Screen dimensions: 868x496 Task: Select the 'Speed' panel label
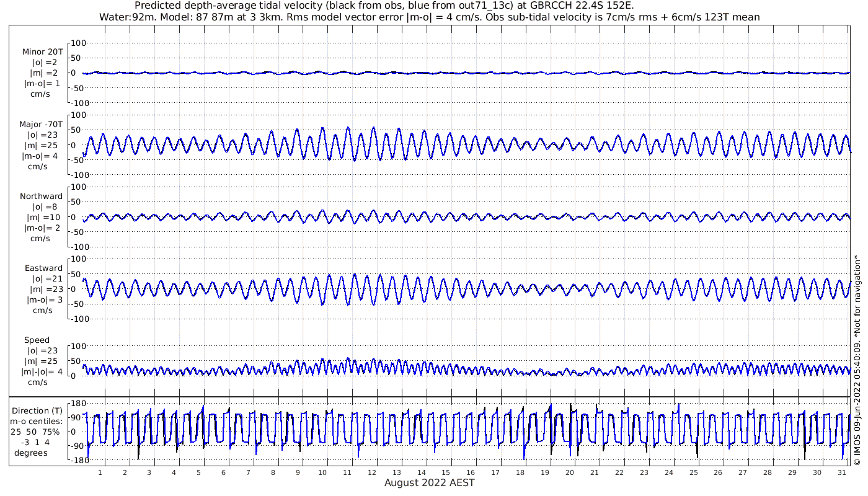(37, 340)
